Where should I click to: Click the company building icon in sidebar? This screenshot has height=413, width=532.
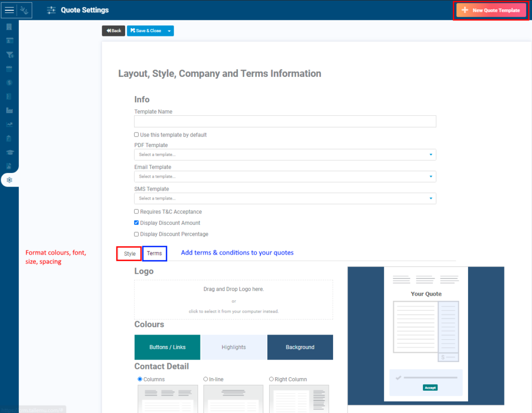9,26
